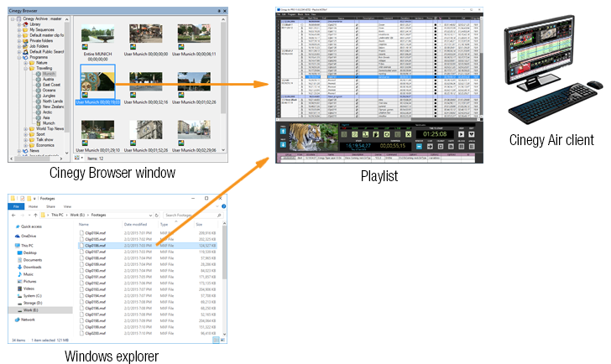Open the Austria roll in Cinegy Browser
The image size is (611, 364).
[x=49, y=79]
